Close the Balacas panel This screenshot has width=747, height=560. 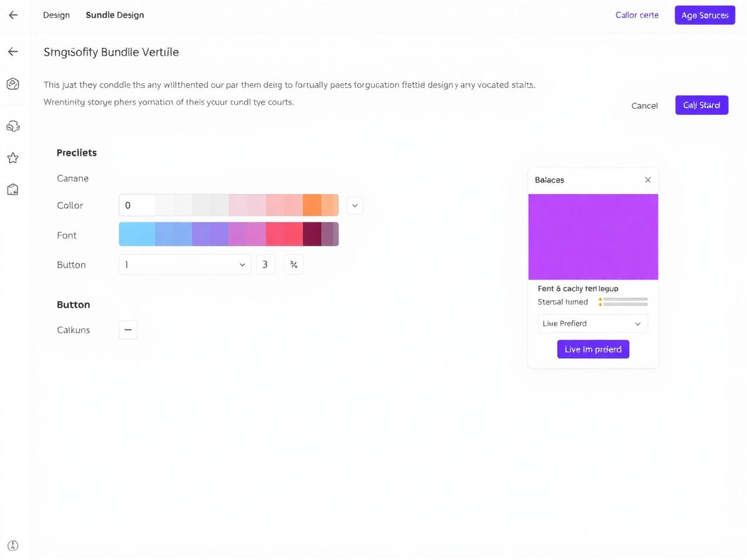(x=648, y=180)
